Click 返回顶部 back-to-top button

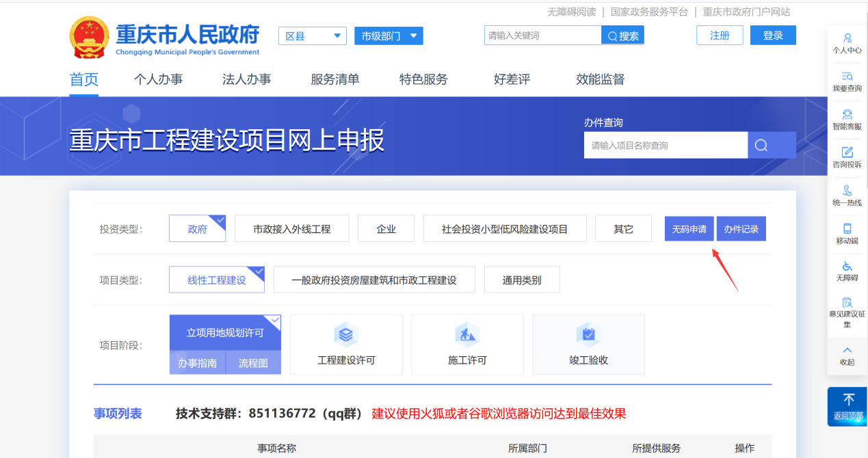pos(847,407)
